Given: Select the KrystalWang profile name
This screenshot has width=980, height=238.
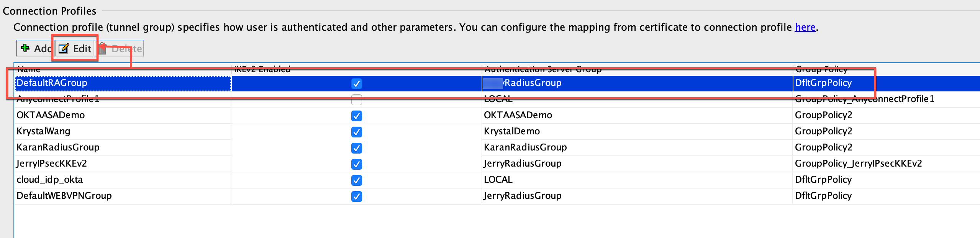Looking at the screenshot, I should (43, 131).
